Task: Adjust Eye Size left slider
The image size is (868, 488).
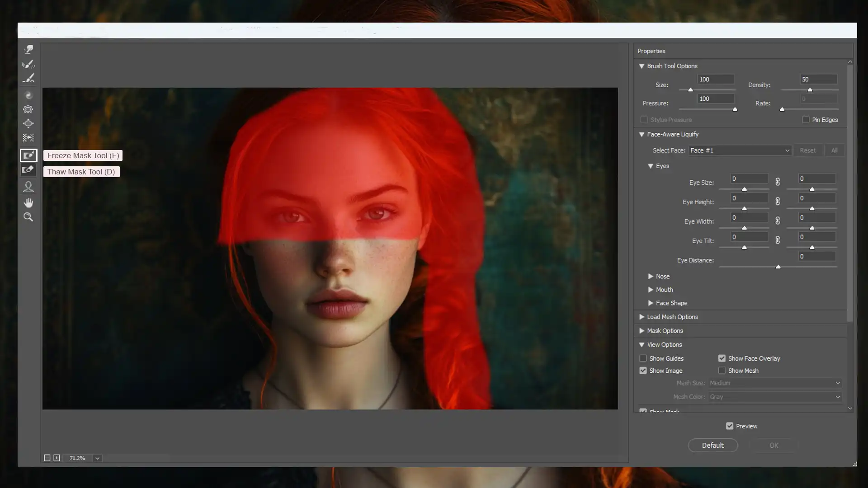Action: click(745, 189)
